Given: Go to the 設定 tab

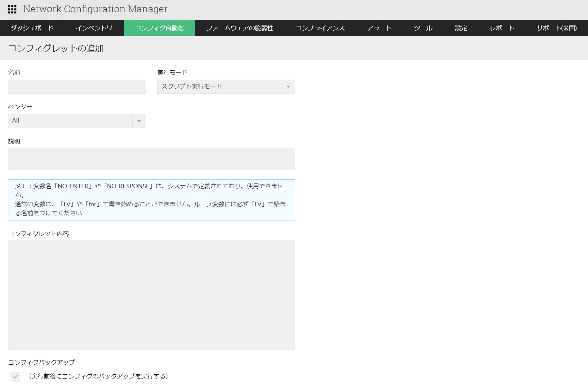Looking at the screenshot, I should tap(461, 28).
